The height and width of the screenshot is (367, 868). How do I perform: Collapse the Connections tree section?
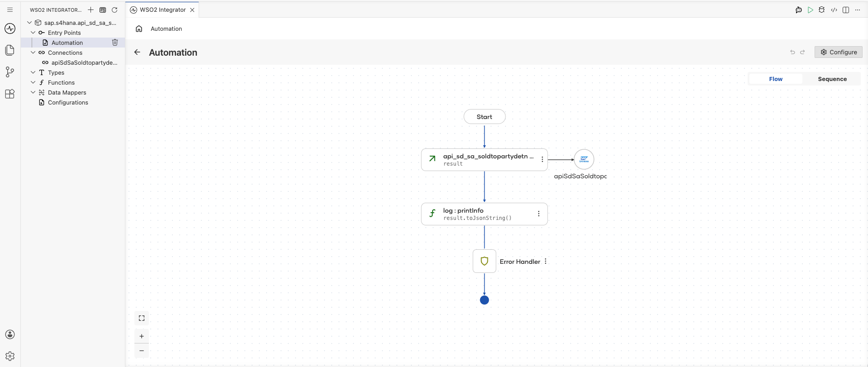point(33,52)
